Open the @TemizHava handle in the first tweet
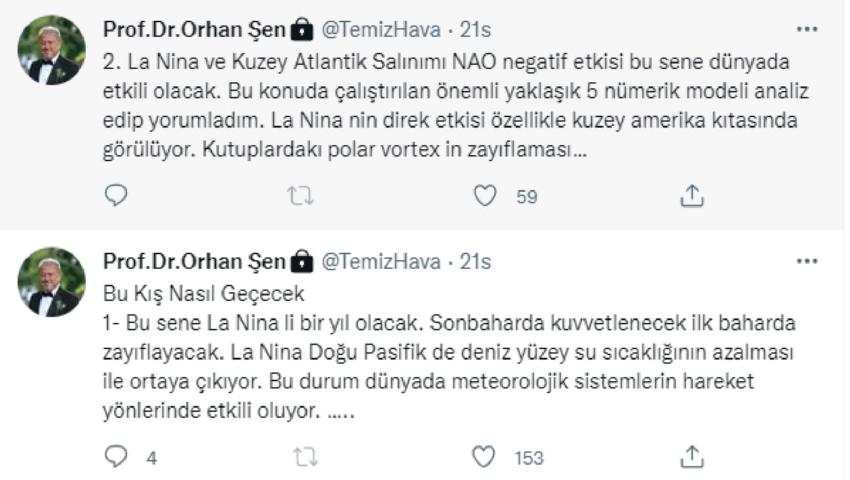This screenshot has width=850, height=480. [381, 29]
